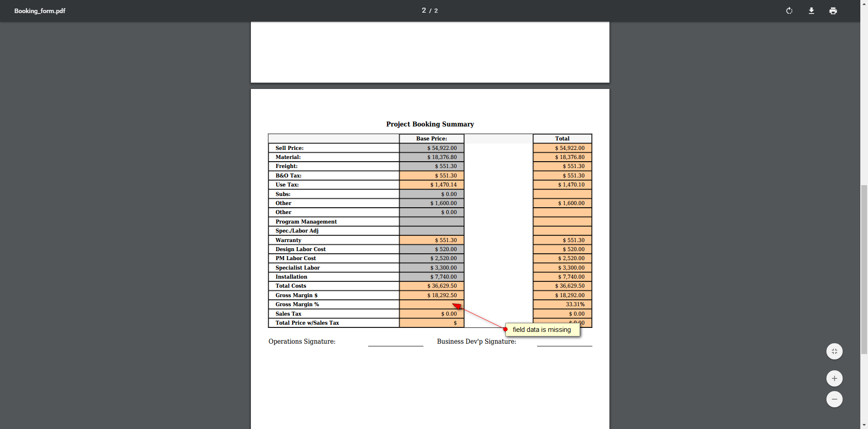Click the Booking_form.pdf title
Viewport: 868px width, 429px height.
click(40, 11)
